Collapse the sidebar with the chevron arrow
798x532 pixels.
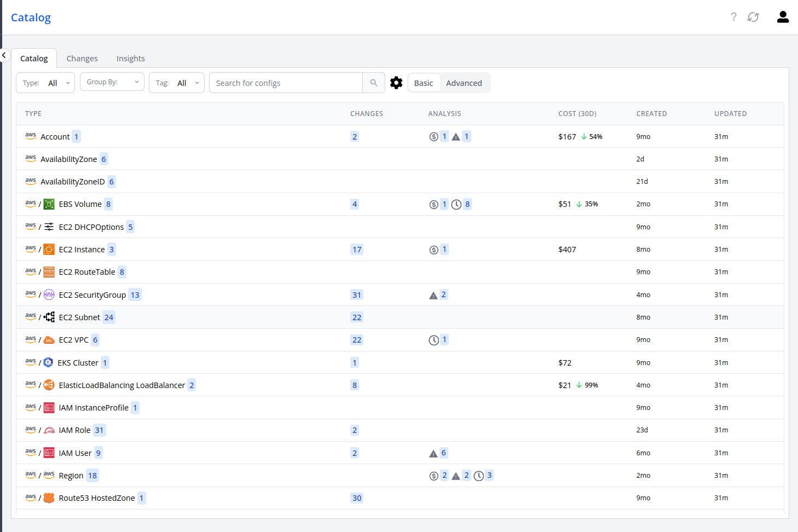coord(4,55)
